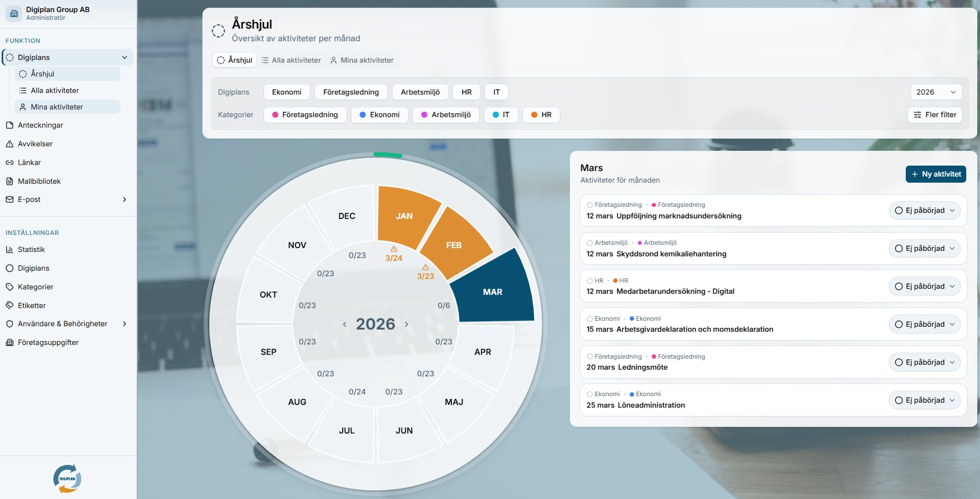This screenshot has width=980, height=499.
Task: Click the Avvikelser warning triangle icon
Action: (9, 144)
